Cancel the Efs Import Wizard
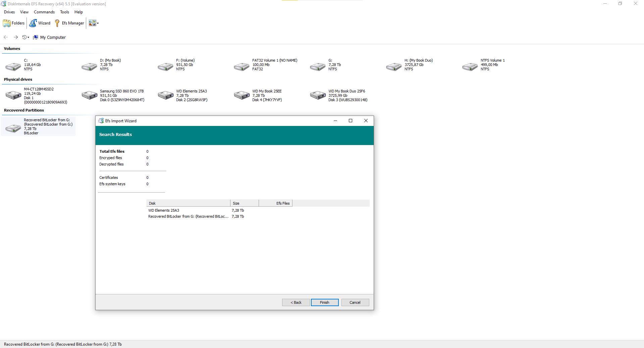The image size is (644, 348). pos(355,302)
